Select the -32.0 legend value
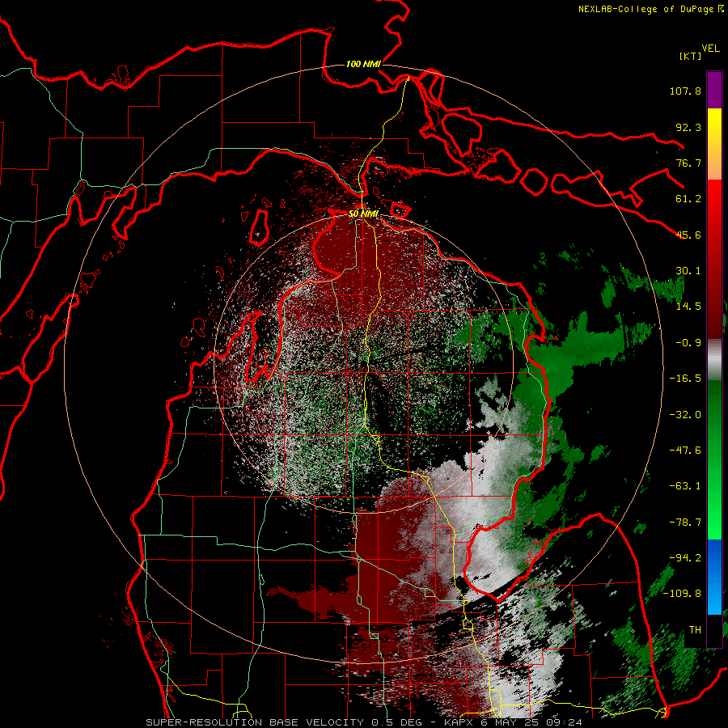The width and height of the screenshot is (728, 728). click(685, 415)
